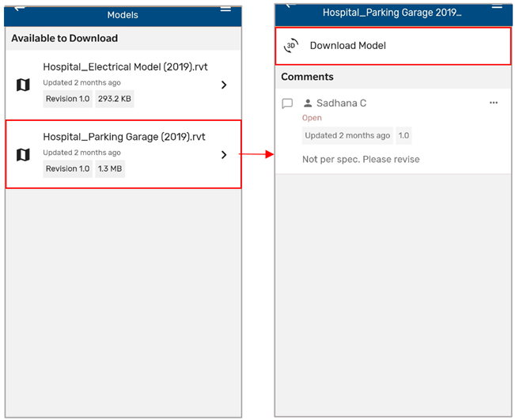Screen dimensions: 515x420
Task: Click the Open status label
Action: [312, 118]
